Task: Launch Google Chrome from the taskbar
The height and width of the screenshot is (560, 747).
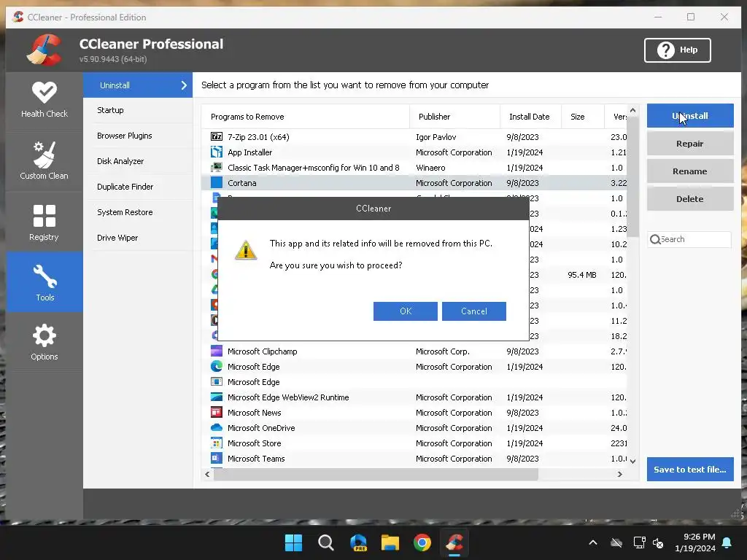Action: point(422,542)
